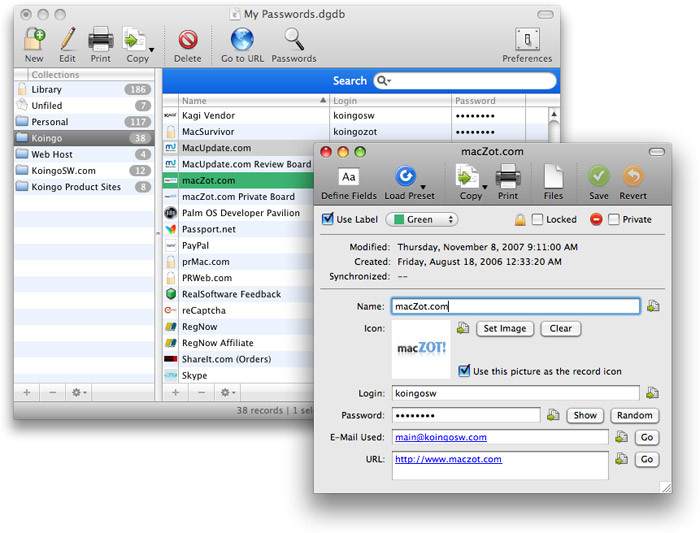Image resolution: width=700 pixels, height=533 pixels.
Task: Click into the Login text field
Action: pyautogui.click(x=516, y=393)
